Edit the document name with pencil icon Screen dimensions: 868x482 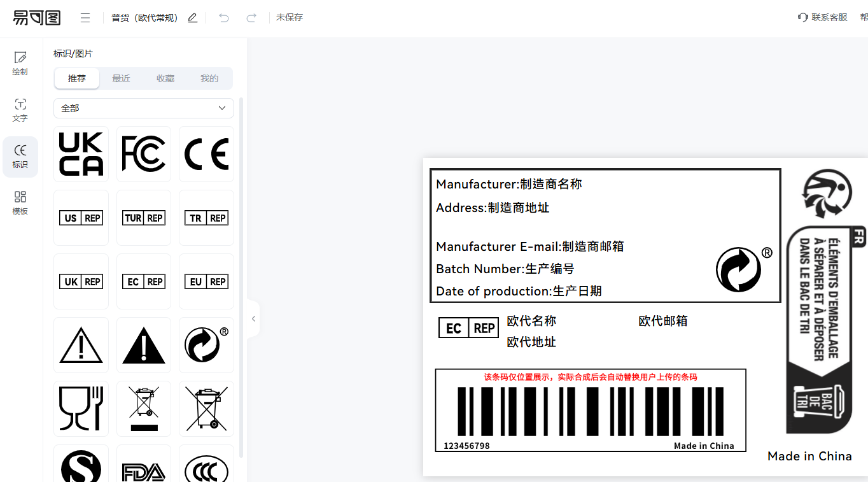[x=193, y=18]
